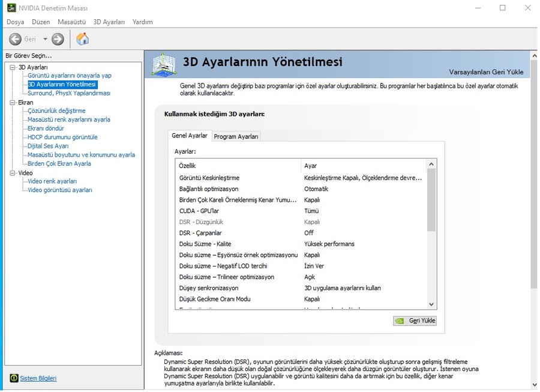The image size is (540, 392).
Task: Select 3D Ayarlarının Yönetilmesi tree item
Action: [62, 85]
